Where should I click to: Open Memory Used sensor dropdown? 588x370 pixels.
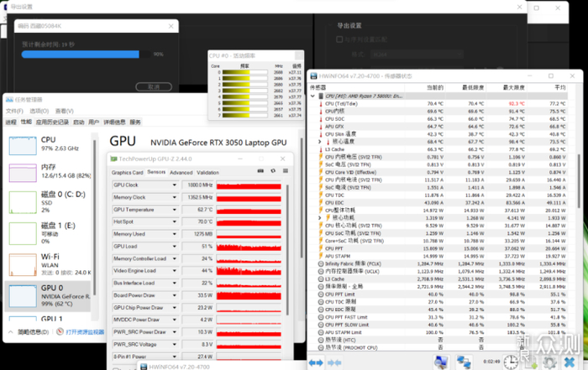(175, 234)
